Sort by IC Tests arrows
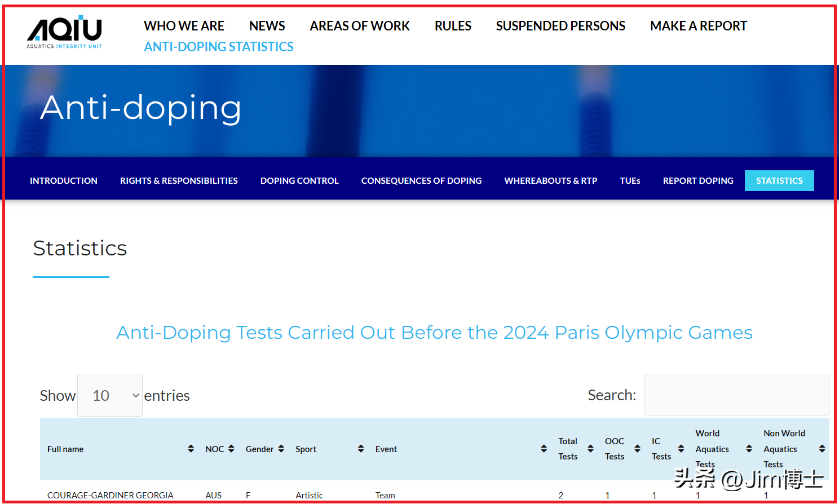The width and height of the screenshot is (839, 504). 681,449
